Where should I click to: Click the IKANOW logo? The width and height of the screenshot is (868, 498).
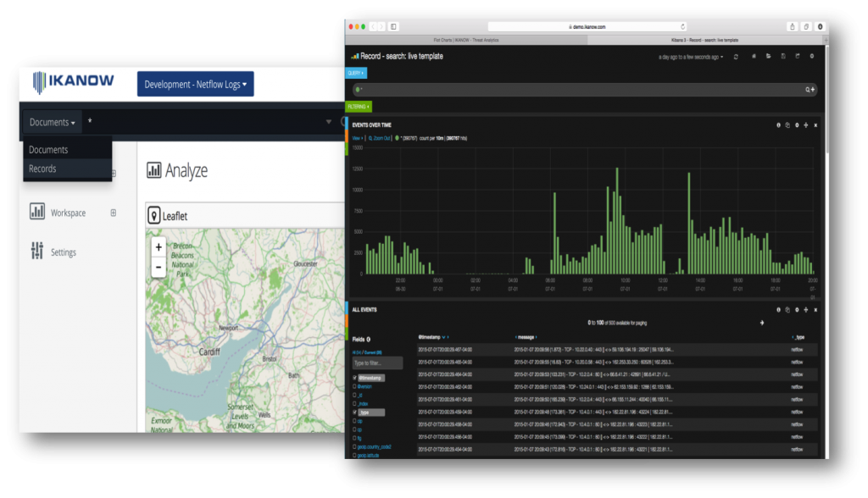click(x=73, y=82)
